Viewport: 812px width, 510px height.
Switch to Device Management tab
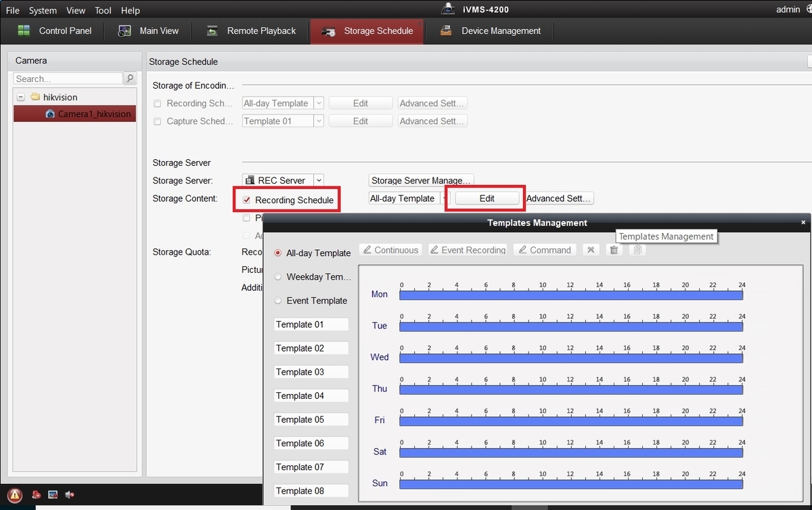490,30
